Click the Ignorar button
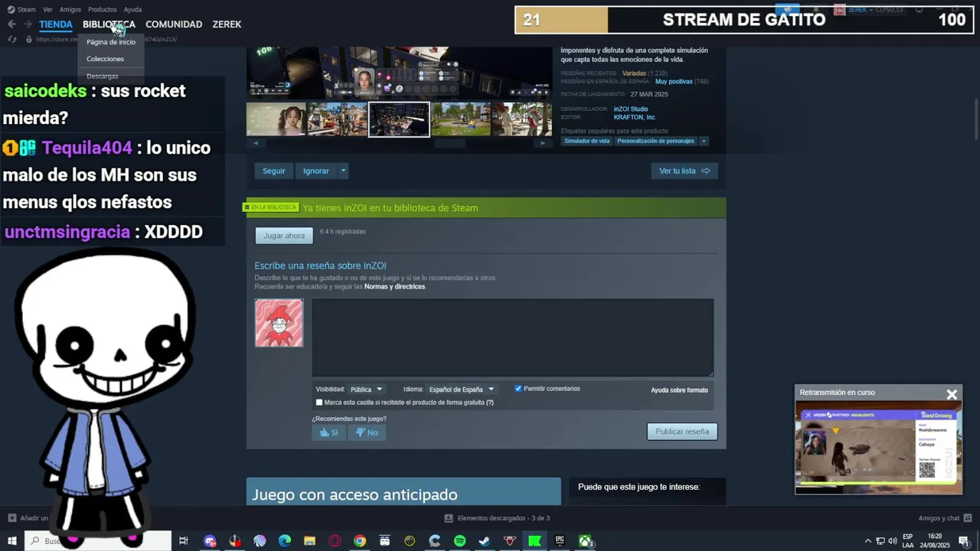The width and height of the screenshot is (980, 551). pyautogui.click(x=315, y=171)
